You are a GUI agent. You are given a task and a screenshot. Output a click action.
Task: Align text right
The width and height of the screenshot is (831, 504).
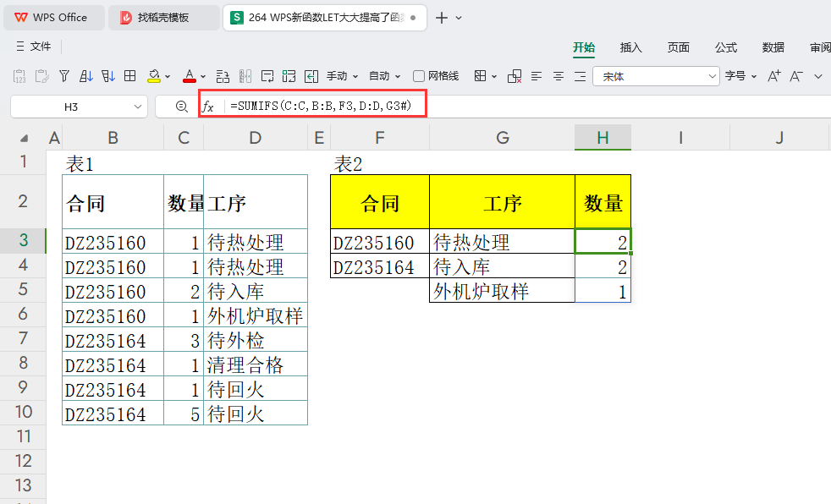[581, 76]
